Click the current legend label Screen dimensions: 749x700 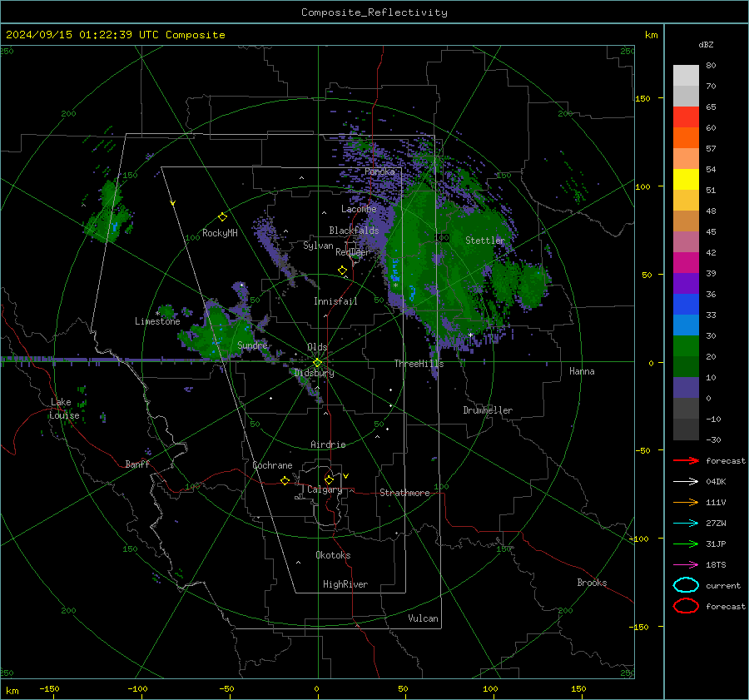tap(723, 586)
